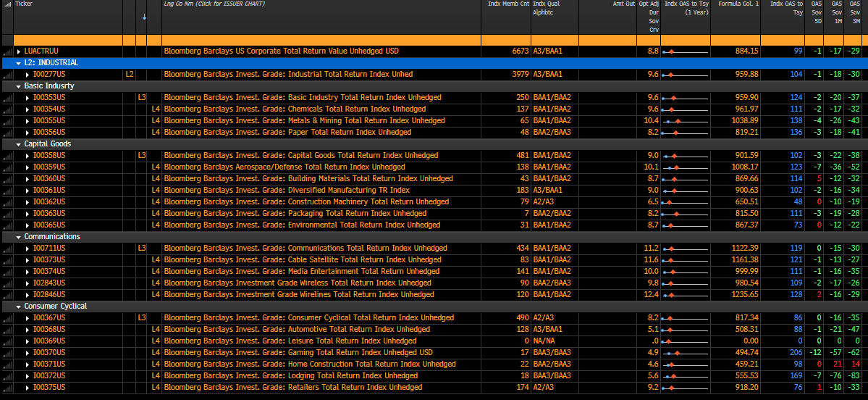Click the OAS sparkline for the Lodging index
The image size is (868, 400).
pyautogui.click(x=685, y=376)
